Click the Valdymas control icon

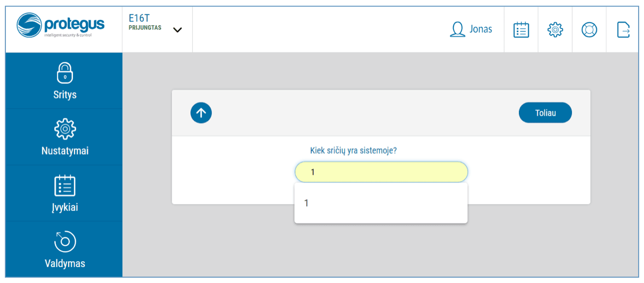point(65,242)
